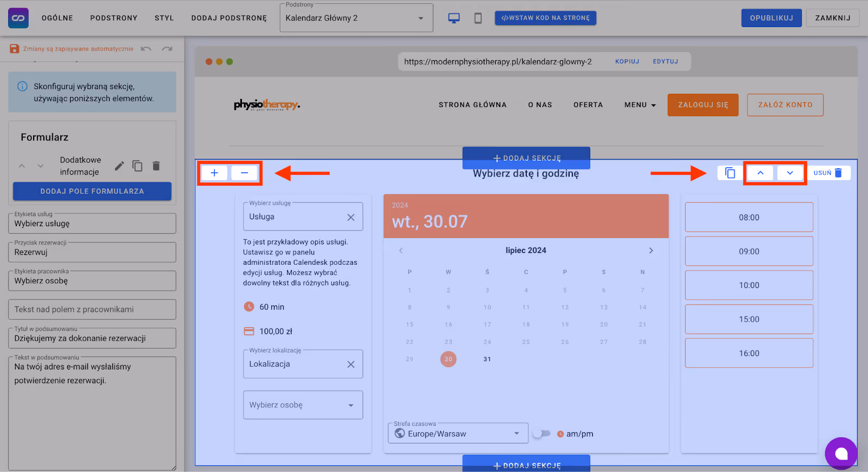Edit the Dodatkowe informacje field with pencil
The image size is (868, 472).
tap(119, 166)
